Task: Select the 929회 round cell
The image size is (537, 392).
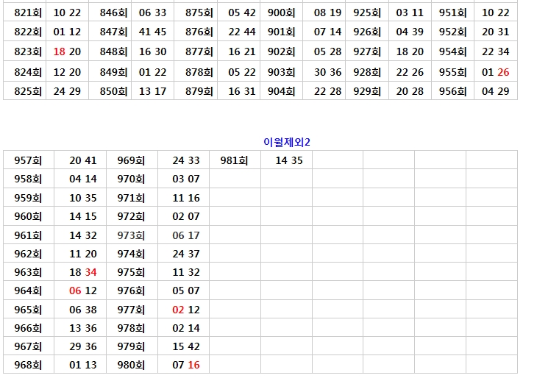Action: [x=367, y=91]
